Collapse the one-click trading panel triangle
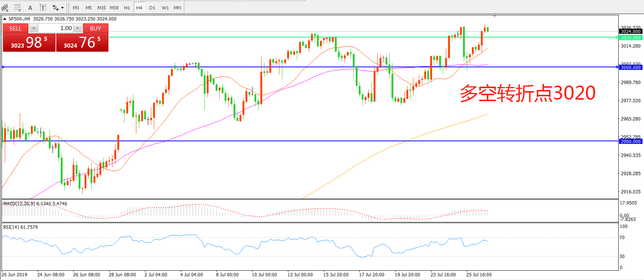The image size is (644, 280). tap(4, 19)
